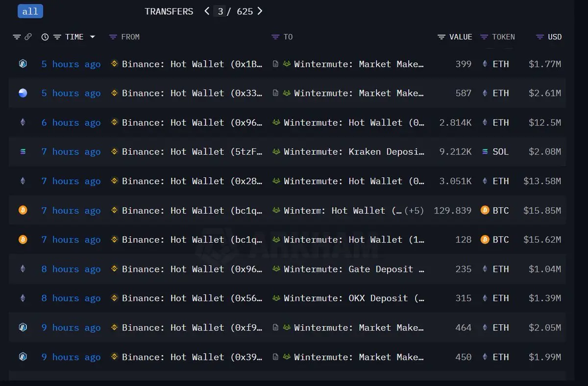588x386 pixels.
Task: Click Ethereum chain icon of 3.051K ETH row
Action: click(x=23, y=181)
